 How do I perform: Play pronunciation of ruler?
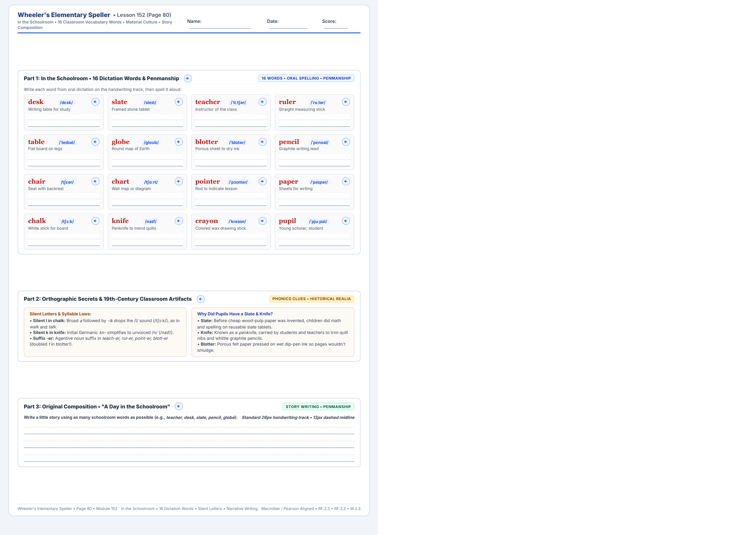(346, 102)
